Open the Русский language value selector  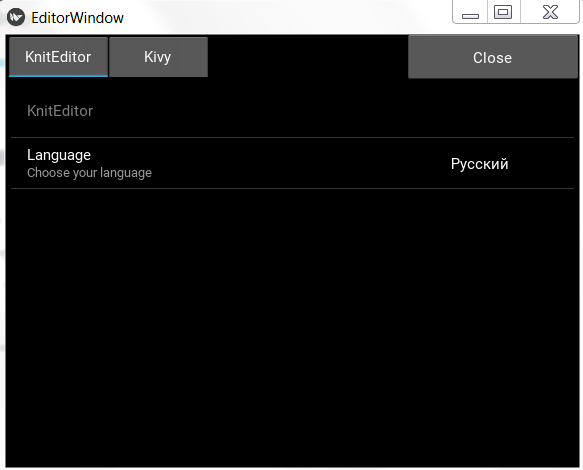tap(479, 164)
